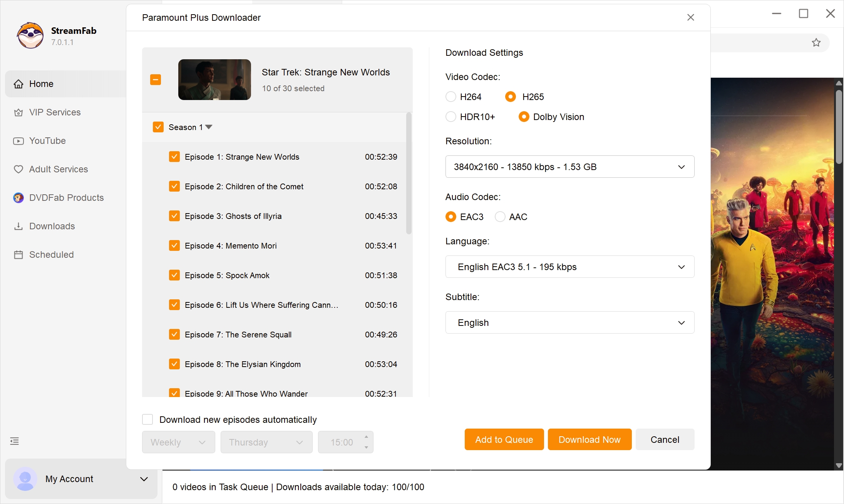Open the Scheduled tasks panel
The width and height of the screenshot is (844, 504).
pyautogui.click(x=51, y=254)
